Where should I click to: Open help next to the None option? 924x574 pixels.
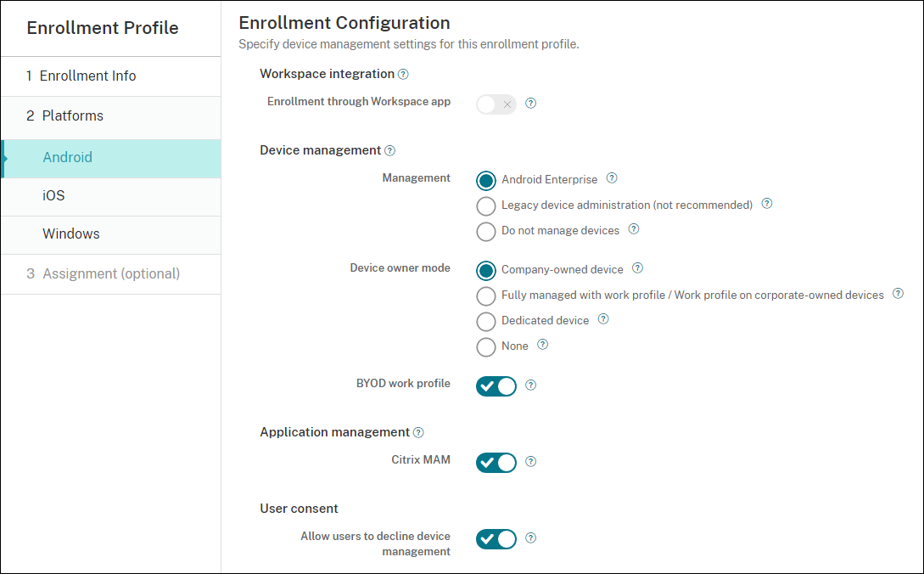tap(542, 345)
